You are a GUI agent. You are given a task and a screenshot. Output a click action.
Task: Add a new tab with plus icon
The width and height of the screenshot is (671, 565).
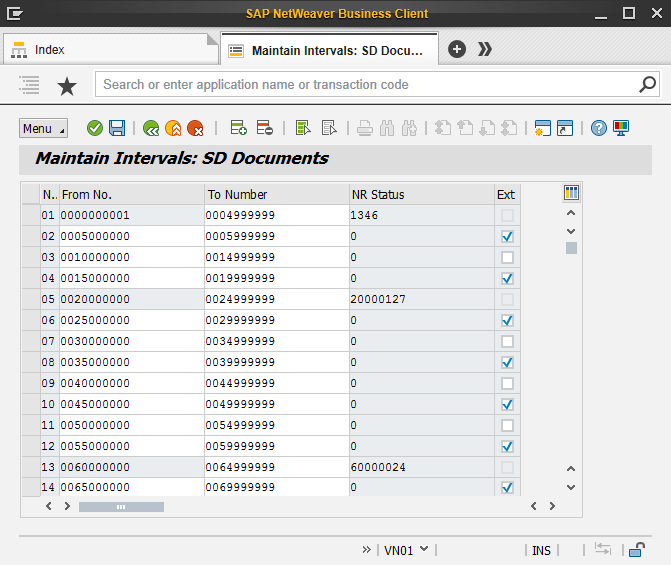[457, 49]
